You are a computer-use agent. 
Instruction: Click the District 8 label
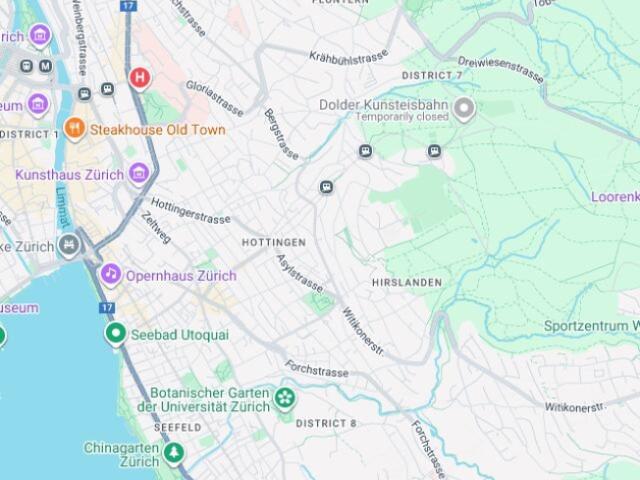pos(326,423)
